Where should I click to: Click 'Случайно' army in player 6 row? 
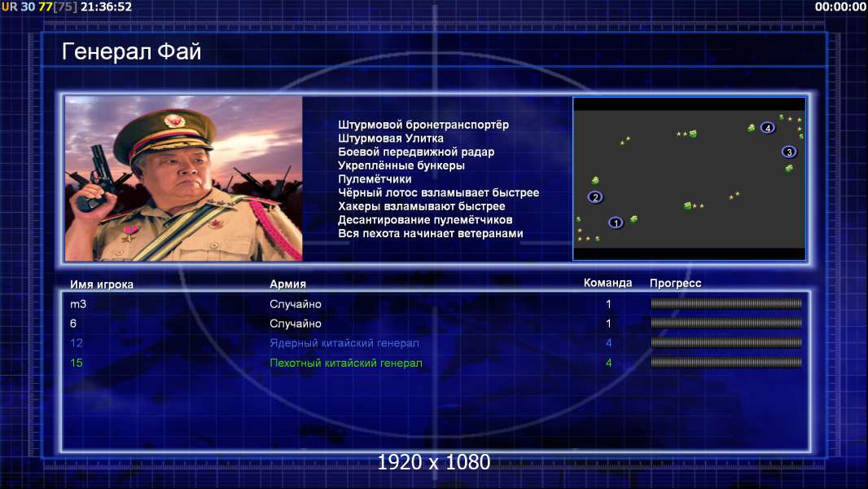296,324
